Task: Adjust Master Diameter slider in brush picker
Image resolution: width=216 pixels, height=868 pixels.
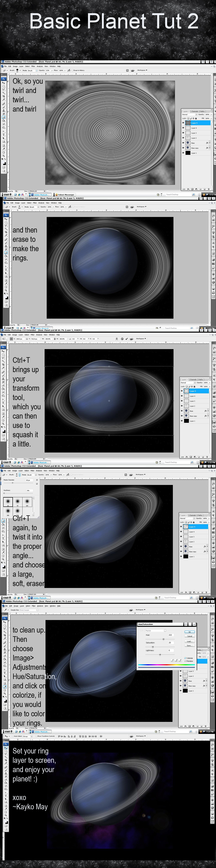Action: (12, 483)
